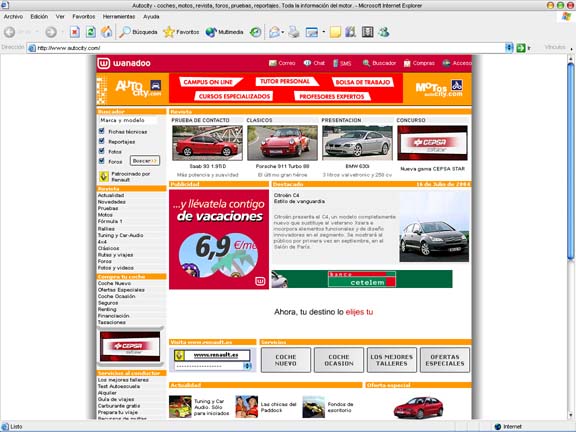The image size is (576, 432).
Task: Click the COCHE OCASION service button
Action: (339, 360)
